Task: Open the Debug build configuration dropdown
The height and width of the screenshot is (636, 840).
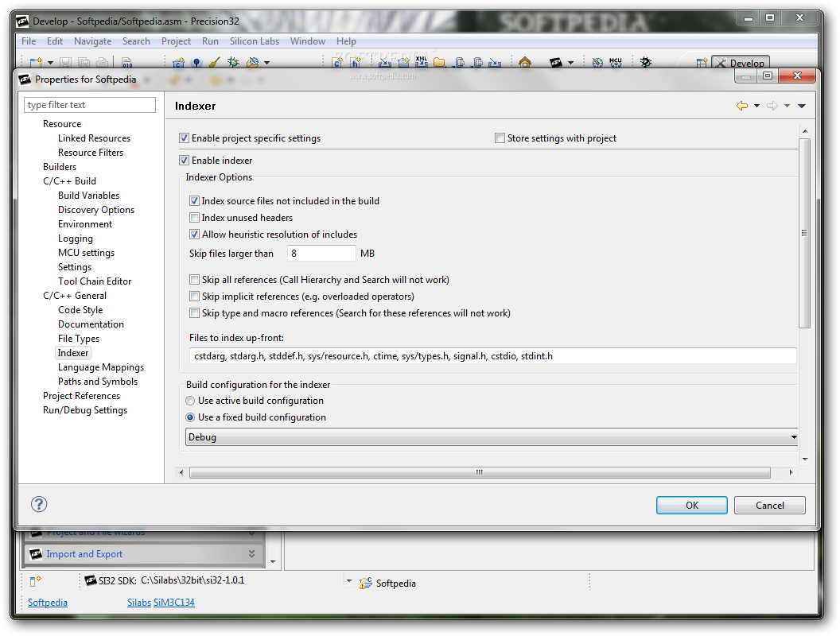Action: (x=492, y=436)
